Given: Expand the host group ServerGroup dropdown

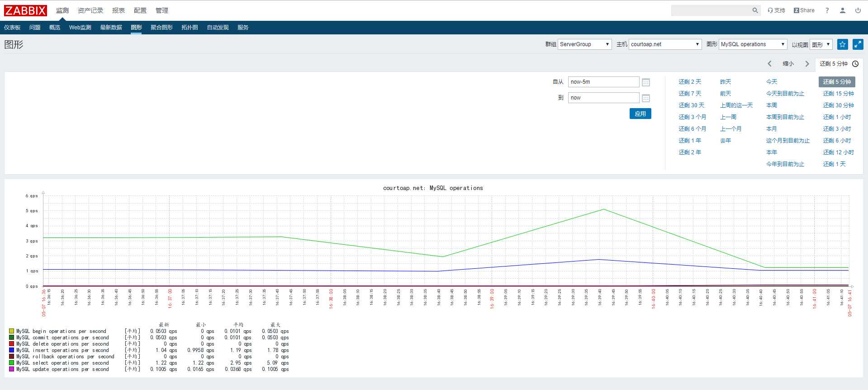Looking at the screenshot, I should [x=584, y=44].
